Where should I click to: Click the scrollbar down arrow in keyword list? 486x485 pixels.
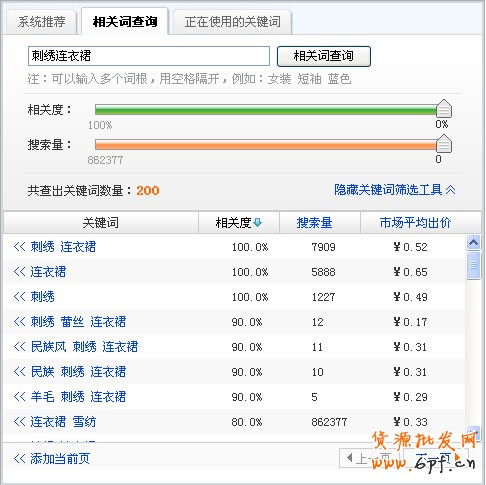click(474, 432)
